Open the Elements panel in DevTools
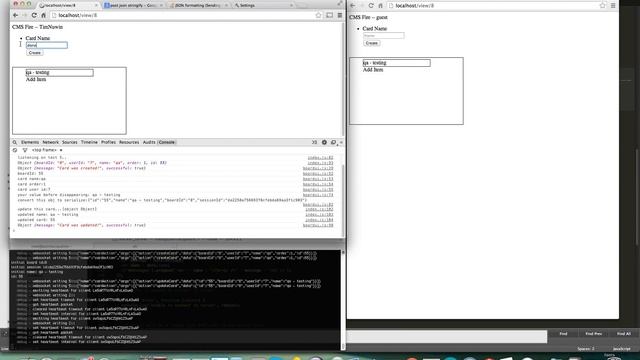This screenshot has height=360, width=640. tap(30, 142)
